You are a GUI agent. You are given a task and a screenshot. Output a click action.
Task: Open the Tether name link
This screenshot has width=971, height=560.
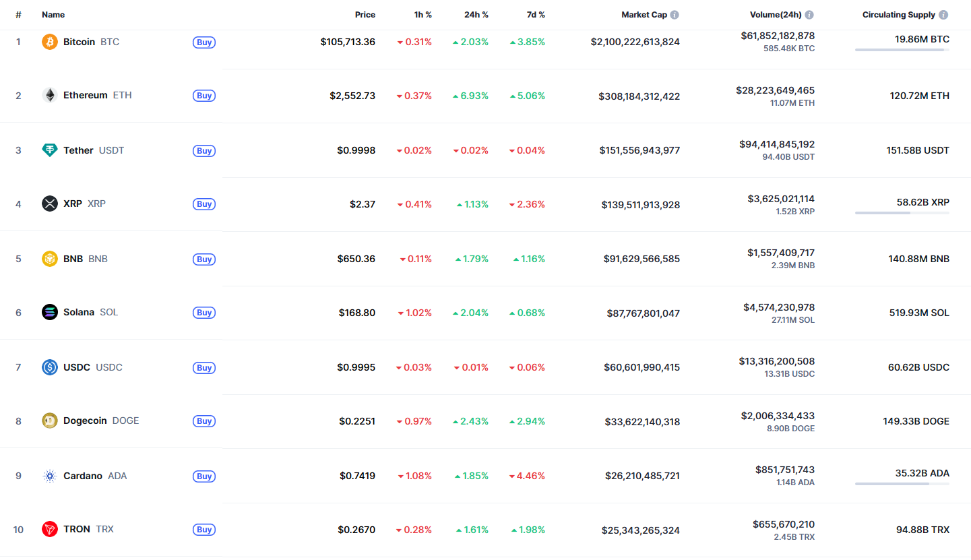[x=78, y=150]
